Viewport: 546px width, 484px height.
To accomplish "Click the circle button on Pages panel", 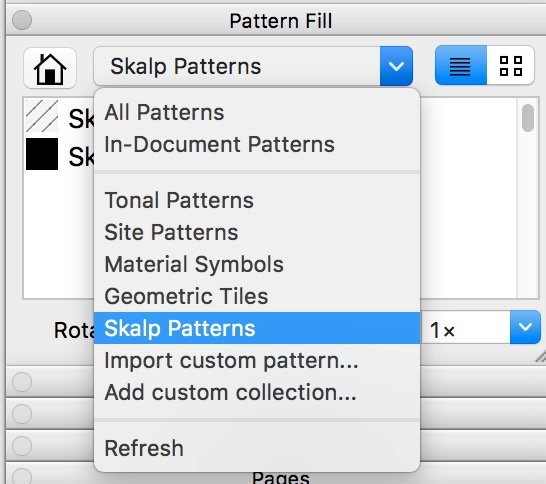I will (x=22, y=477).
